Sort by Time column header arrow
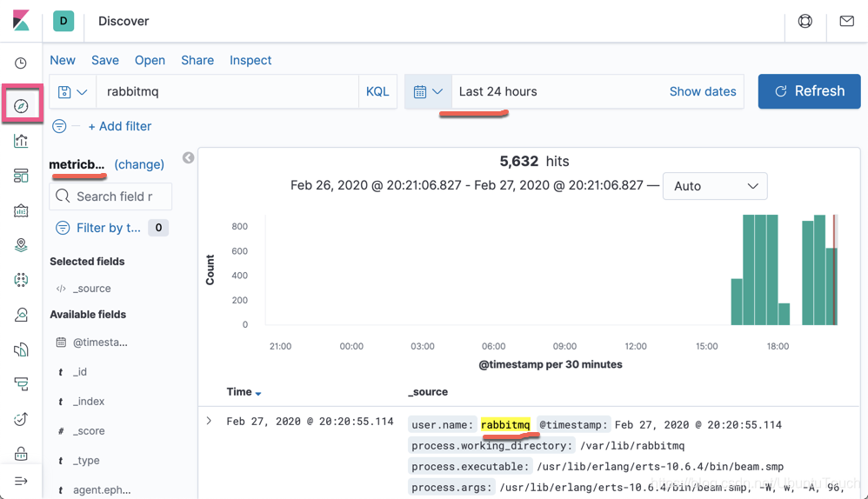The image size is (868, 499). (258, 393)
